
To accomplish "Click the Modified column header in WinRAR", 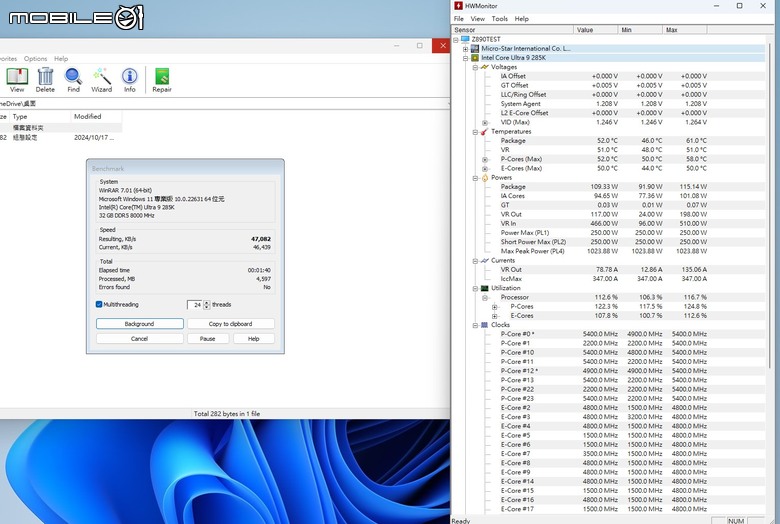I will coord(97,116).
